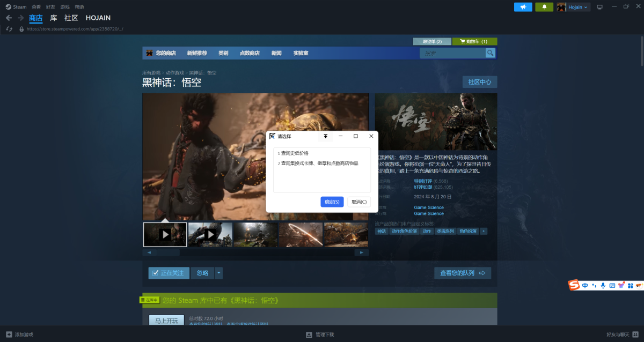Image resolution: width=644 pixels, height=342 pixels.
Task: Expand the Hojain account dropdown
Action: point(579,7)
